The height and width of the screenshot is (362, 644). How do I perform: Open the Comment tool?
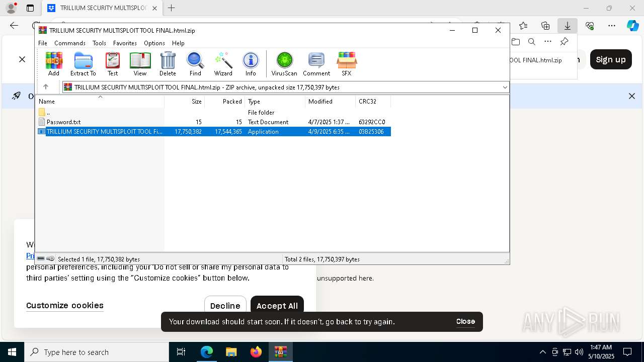[316, 64]
